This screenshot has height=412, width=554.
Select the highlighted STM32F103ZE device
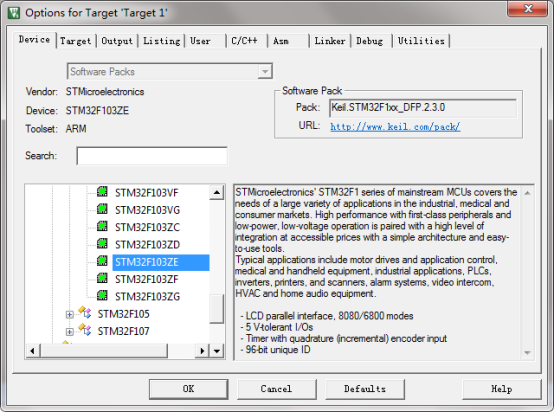(x=161, y=262)
